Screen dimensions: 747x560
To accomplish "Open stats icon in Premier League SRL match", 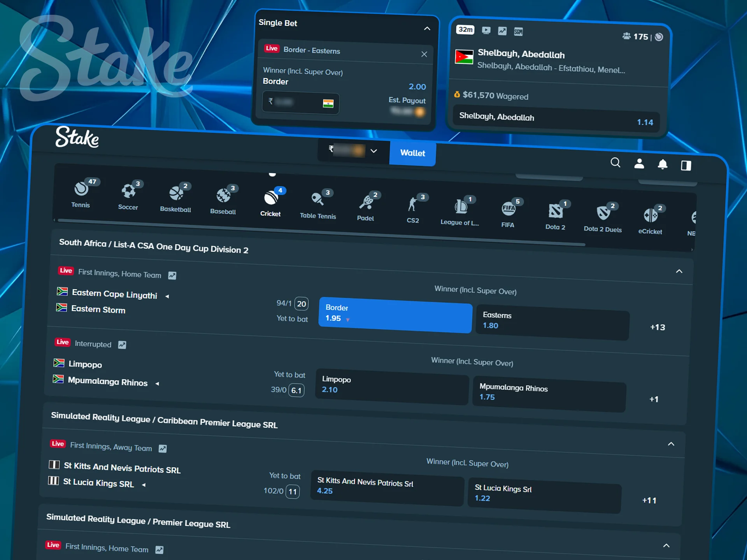I will tap(159, 549).
